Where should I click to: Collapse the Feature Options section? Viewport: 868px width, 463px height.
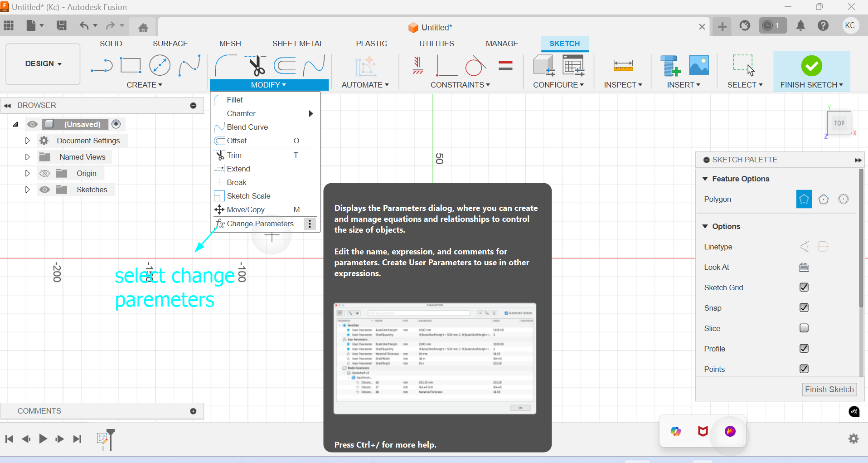click(705, 179)
